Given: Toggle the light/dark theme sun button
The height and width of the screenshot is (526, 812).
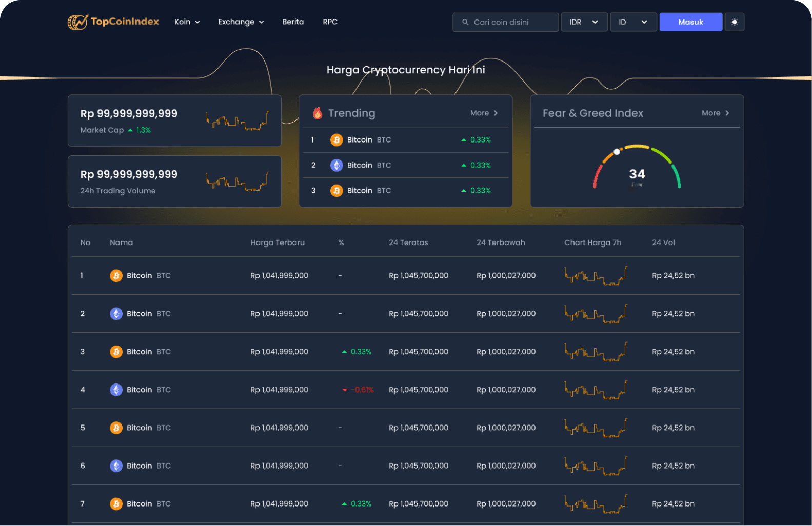Looking at the screenshot, I should pyautogui.click(x=734, y=22).
